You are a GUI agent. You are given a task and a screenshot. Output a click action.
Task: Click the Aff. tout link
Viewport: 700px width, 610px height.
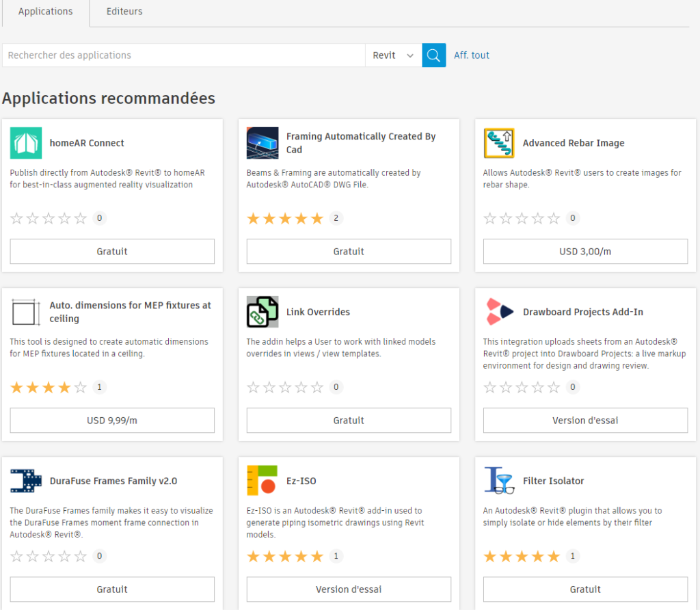point(471,55)
